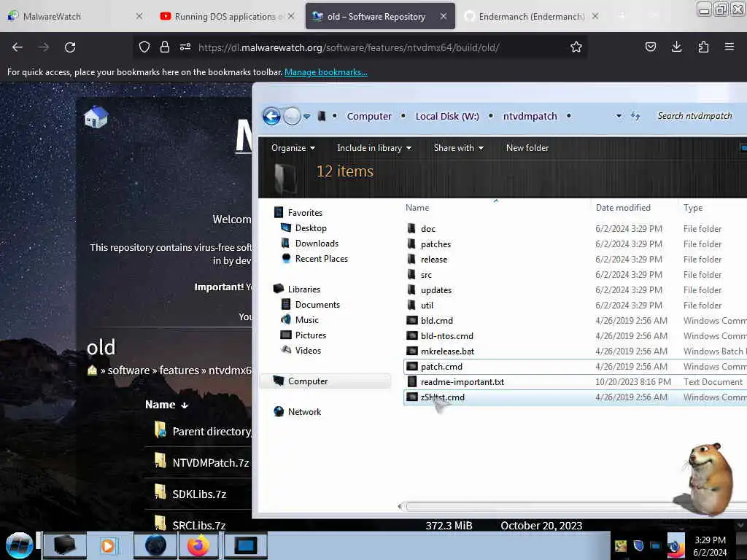The height and width of the screenshot is (560, 747).
Task: Select the mkrelease.bat file icon
Action: [412, 351]
